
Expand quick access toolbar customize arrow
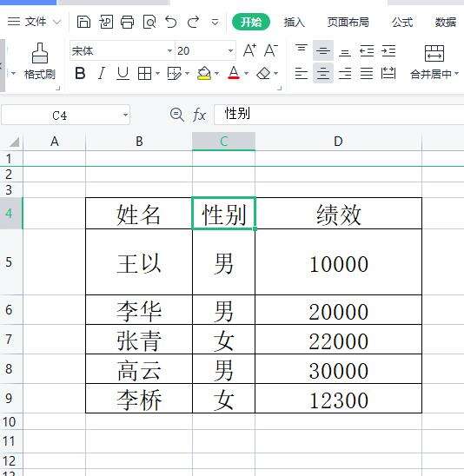(x=215, y=23)
